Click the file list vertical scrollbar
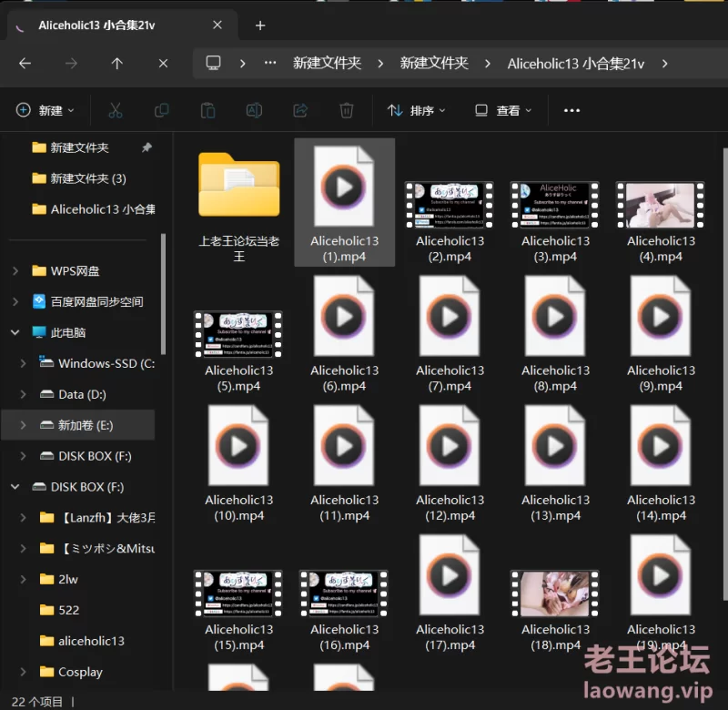Image resolution: width=728 pixels, height=710 pixels. 725,375
